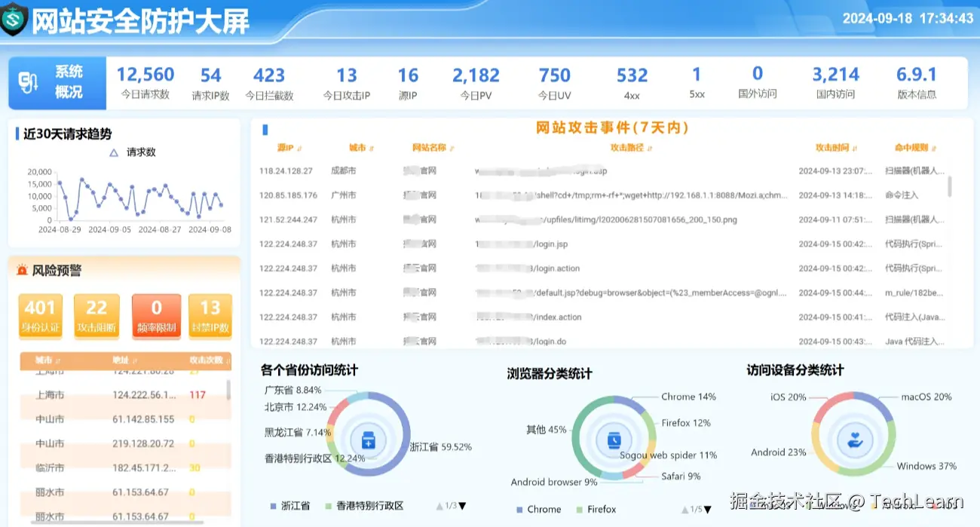Go to next page of province legend
980x527 pixels.
pos(463,506)
